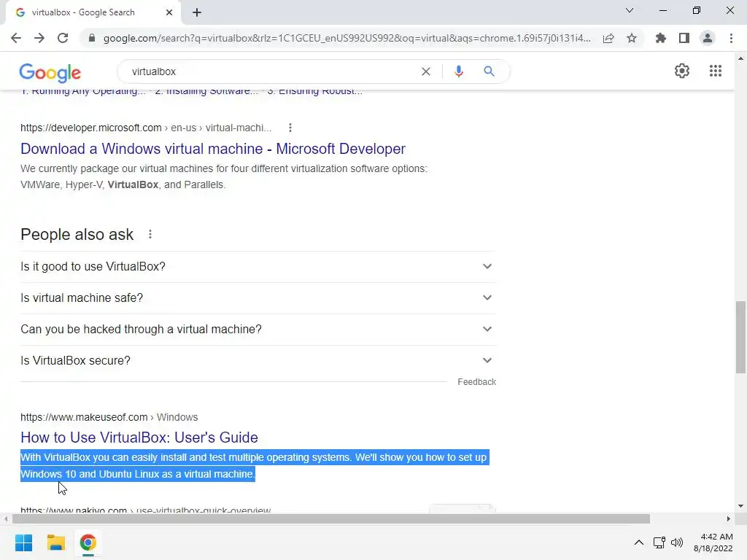
Task: Reload the current page
Action: [63, 38]
